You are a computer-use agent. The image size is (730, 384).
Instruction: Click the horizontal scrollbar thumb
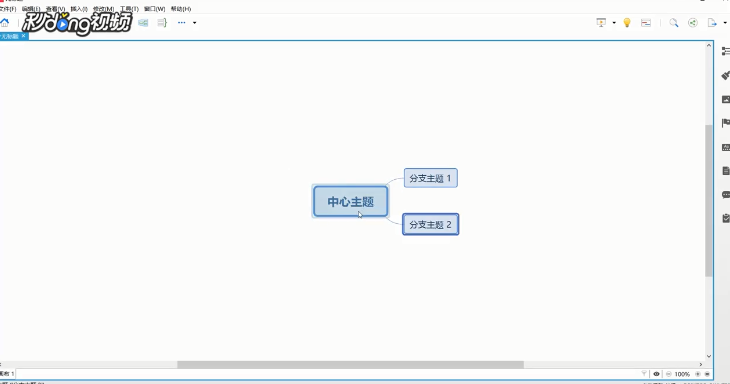(350, 364)
